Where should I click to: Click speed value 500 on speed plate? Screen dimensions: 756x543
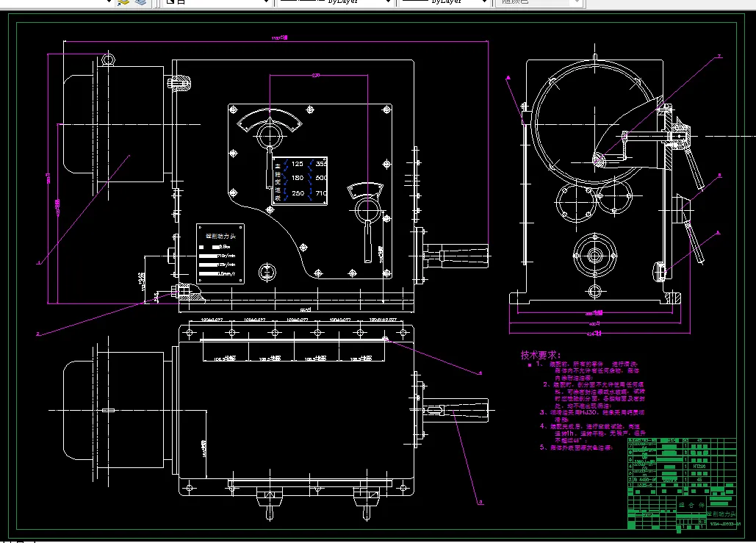pos(321,178)
